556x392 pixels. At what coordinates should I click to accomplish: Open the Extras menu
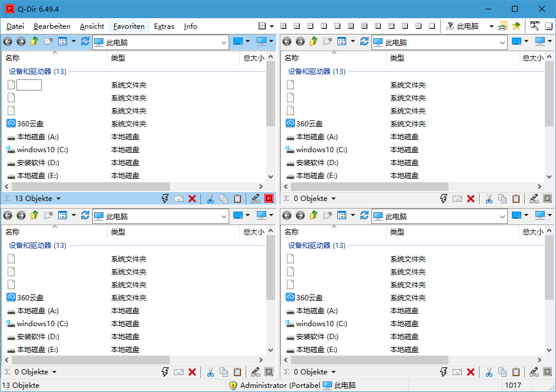[164, 26]
